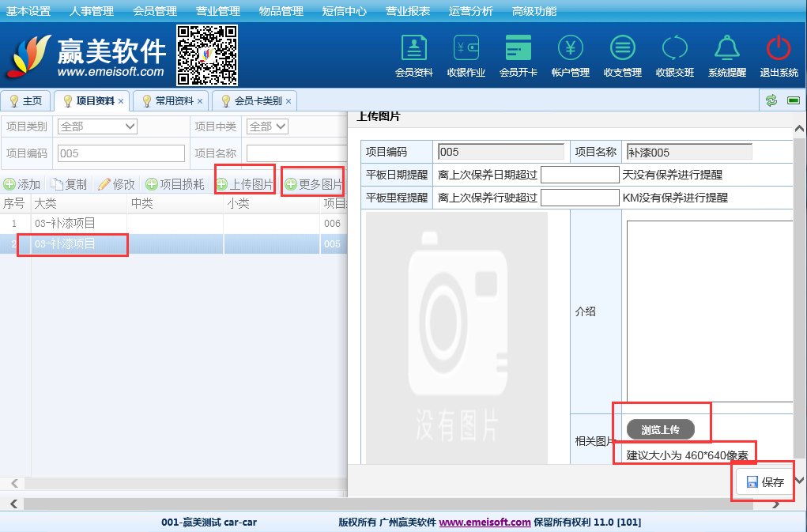The image size is (807, 532).
Task: Click the 添加 add toolbar button
Action: pyautogui.click(x=22, y=184)
